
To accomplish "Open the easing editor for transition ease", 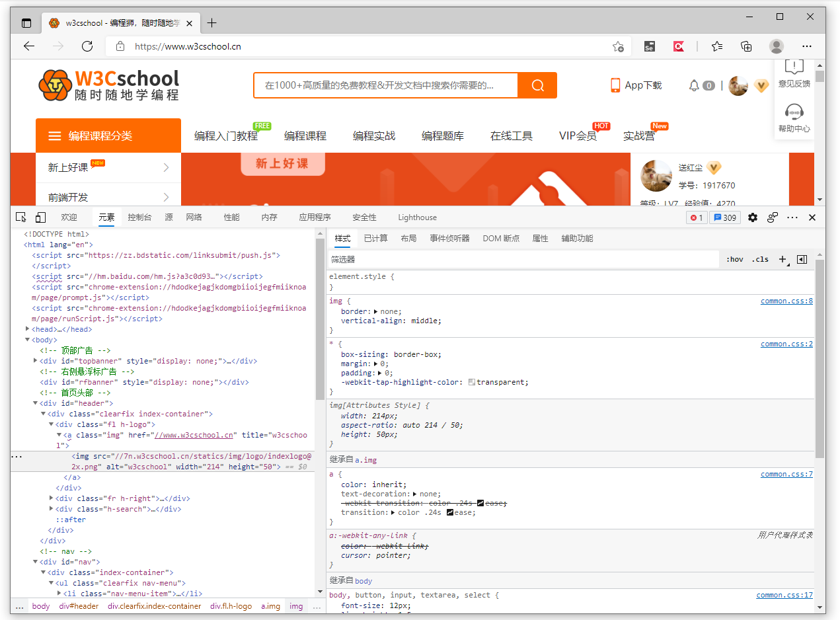I will (x=451, y=512).
